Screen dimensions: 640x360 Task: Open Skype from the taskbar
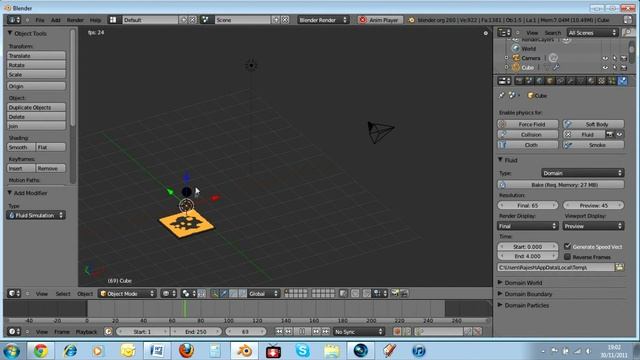[x=302, y=351]
